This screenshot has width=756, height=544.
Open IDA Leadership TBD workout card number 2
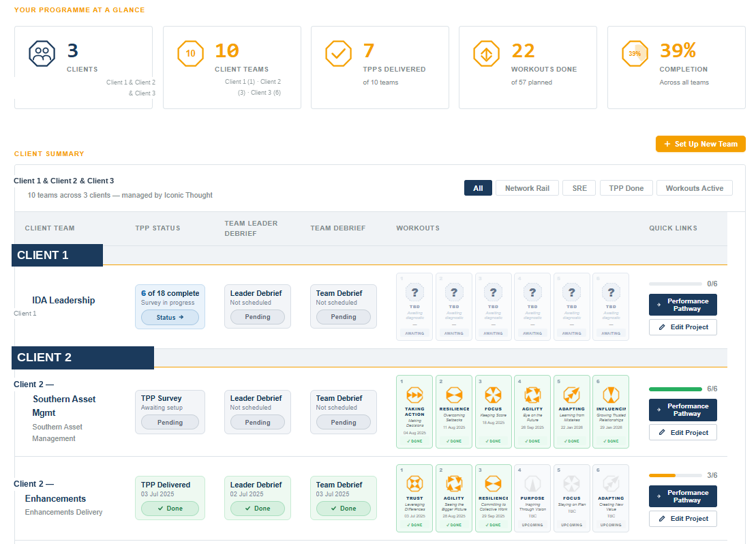click(x=454, y=307)
